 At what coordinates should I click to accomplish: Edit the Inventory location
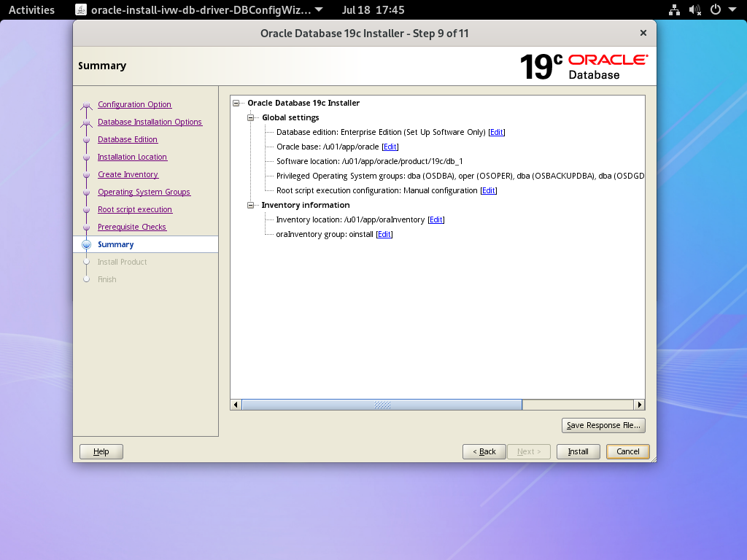[436, 220]
